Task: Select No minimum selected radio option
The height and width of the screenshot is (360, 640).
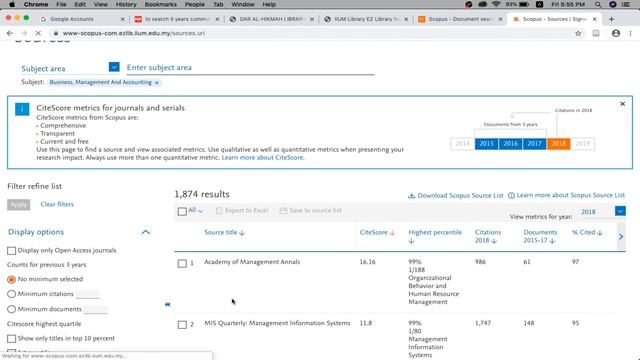Action: 11,280
